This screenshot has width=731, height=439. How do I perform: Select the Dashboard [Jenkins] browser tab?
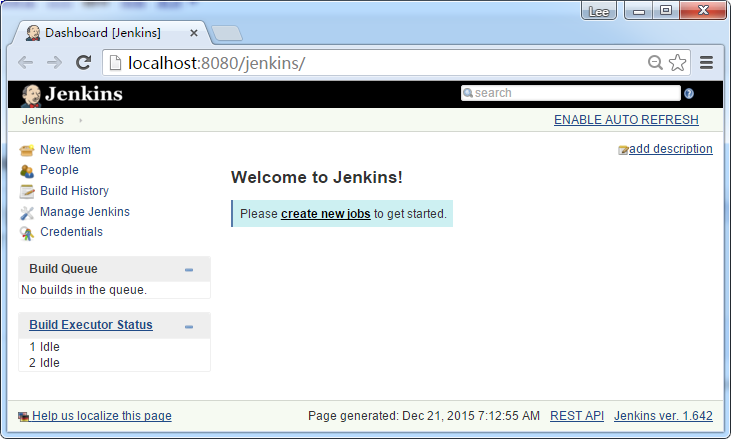(105, 33)
